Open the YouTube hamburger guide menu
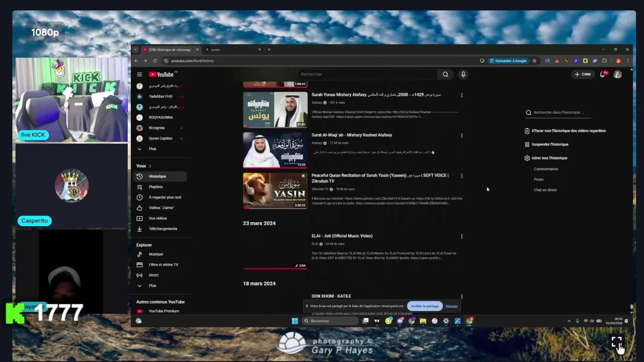The height and width of the screenshot is (362, 644). point(139,74)
